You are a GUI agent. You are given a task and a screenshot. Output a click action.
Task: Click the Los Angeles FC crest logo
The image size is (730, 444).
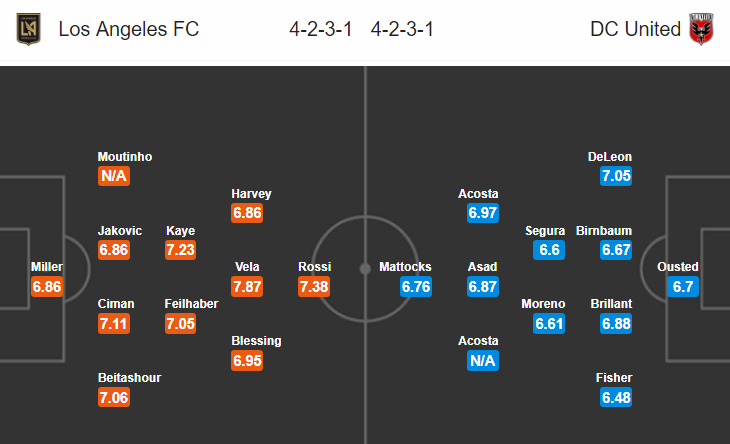(28, 29)
